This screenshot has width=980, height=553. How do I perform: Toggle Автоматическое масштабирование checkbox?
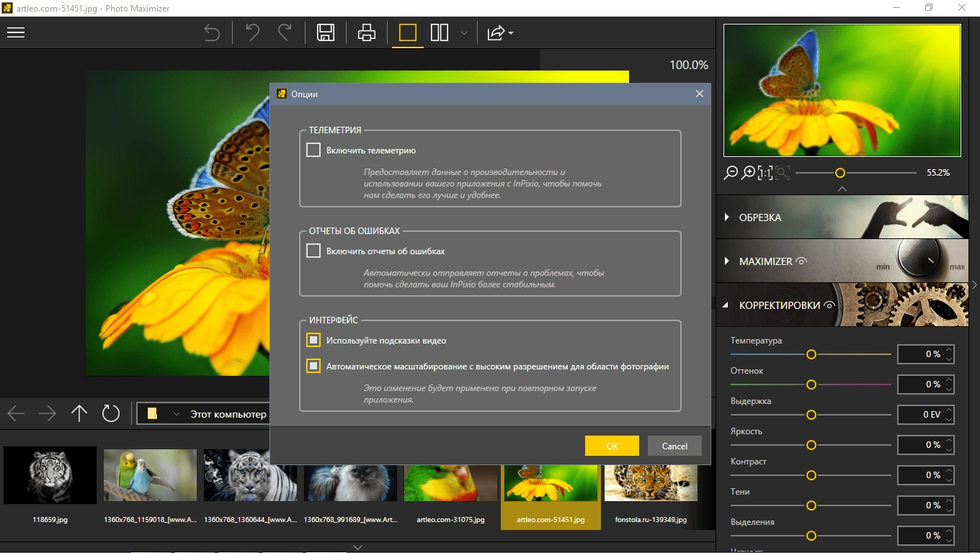pyautogui.click(x=313, y=366)
